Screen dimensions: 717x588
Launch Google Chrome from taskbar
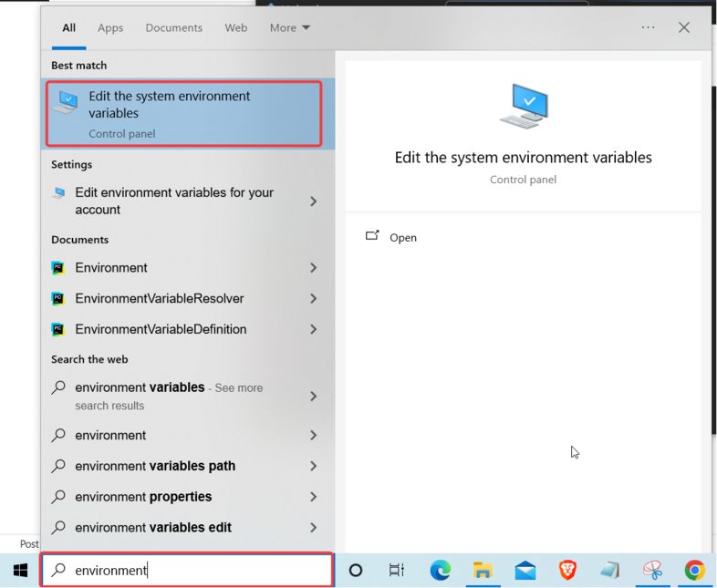[694, 570]
